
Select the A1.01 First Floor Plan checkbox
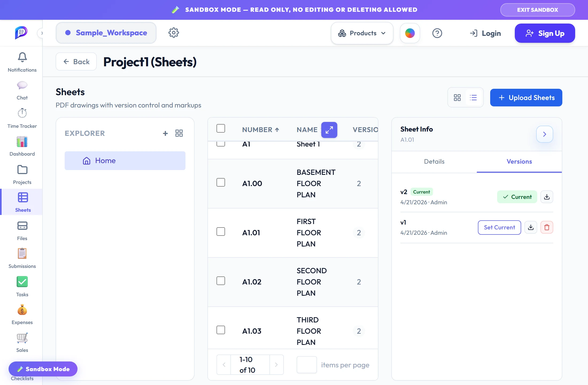(x=221, y=232)
